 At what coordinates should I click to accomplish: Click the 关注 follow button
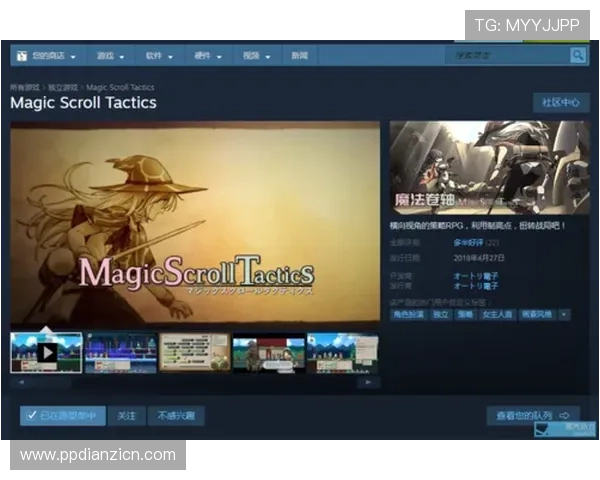click(x=127, y=416)
